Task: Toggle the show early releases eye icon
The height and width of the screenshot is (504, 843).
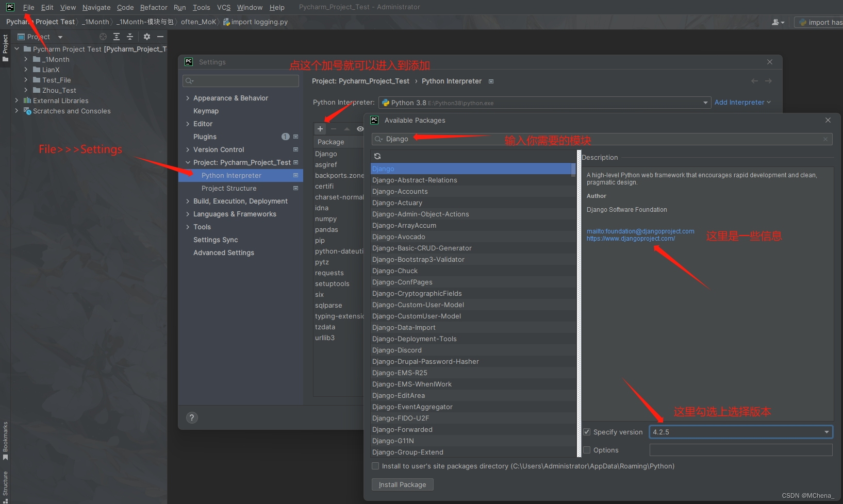Action: click(360, 129)
